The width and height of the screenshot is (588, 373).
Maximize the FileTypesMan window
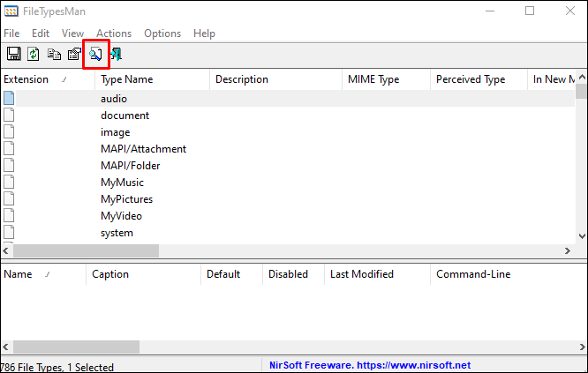coord(530,11)
